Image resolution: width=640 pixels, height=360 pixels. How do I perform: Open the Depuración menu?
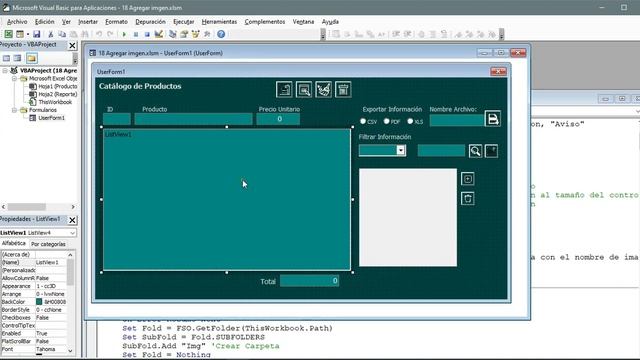(151, 22)
